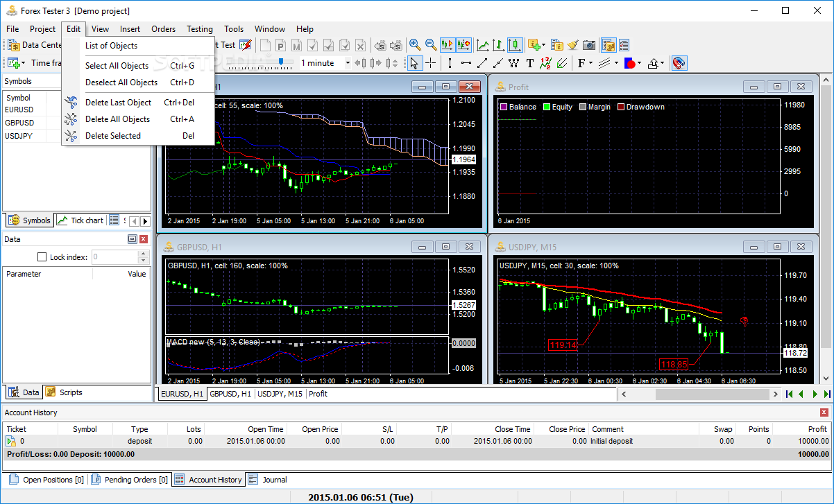Click the camera screenshot icon

pos(589,45)
